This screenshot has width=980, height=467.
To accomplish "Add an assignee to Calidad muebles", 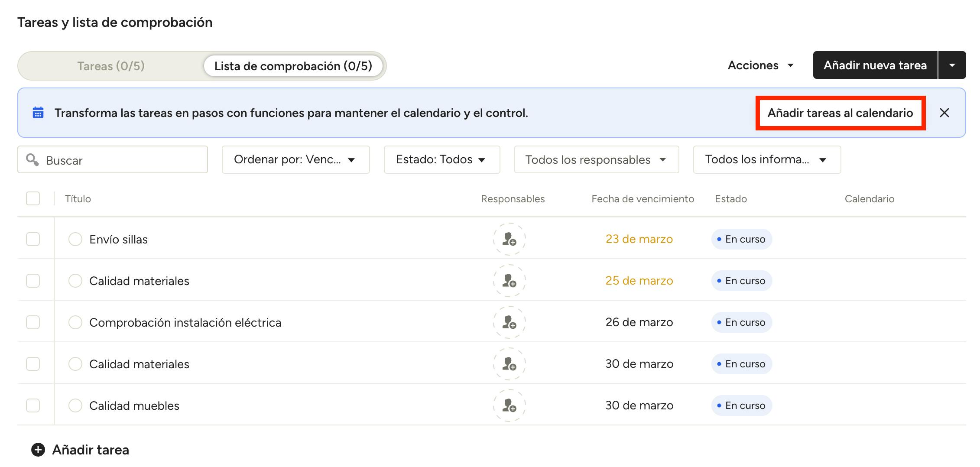I will [x=509, y=405].
